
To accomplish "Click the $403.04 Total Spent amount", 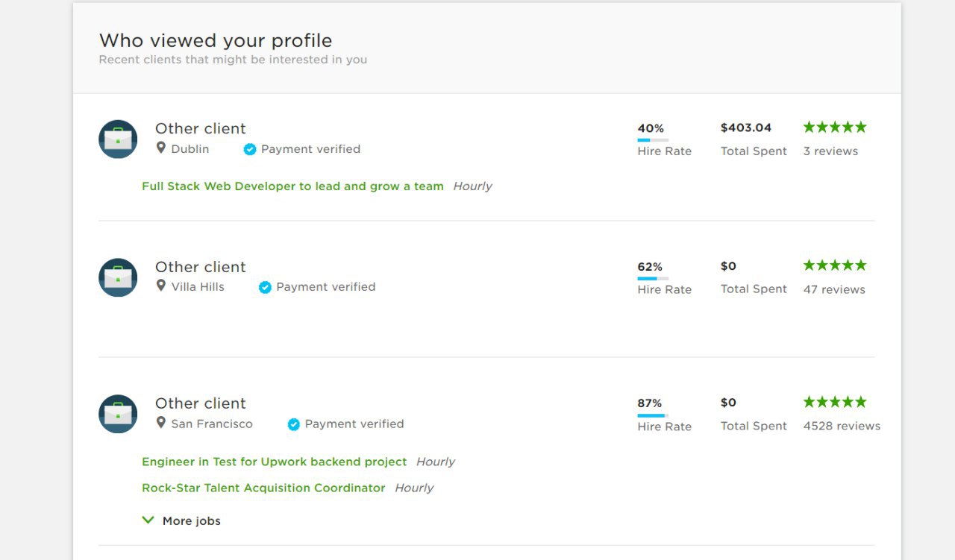I will 746,128.
